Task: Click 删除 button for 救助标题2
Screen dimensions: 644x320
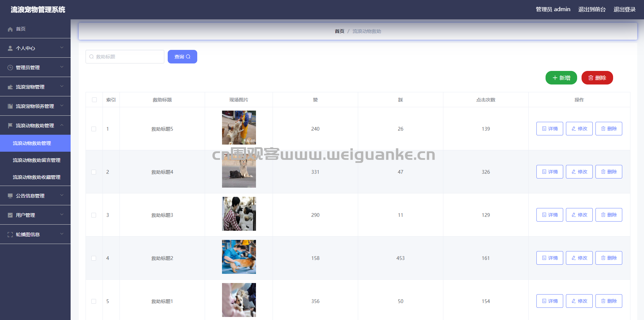Action: 609,258
